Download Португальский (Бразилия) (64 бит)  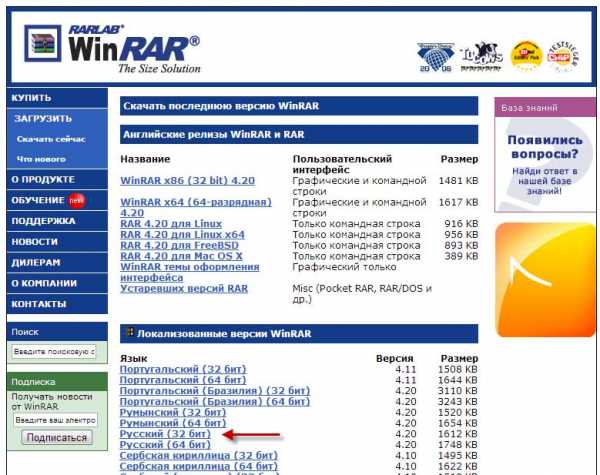(x=215, y=402)
